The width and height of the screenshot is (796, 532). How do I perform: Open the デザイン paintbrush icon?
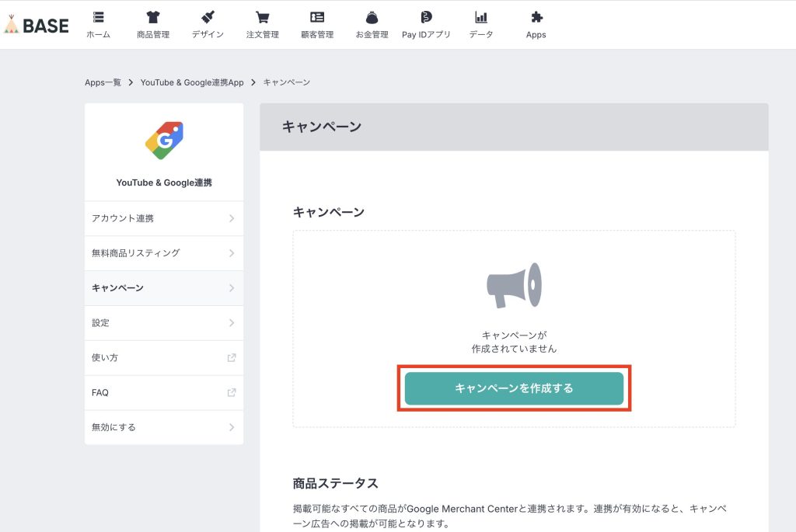[208, 18]
